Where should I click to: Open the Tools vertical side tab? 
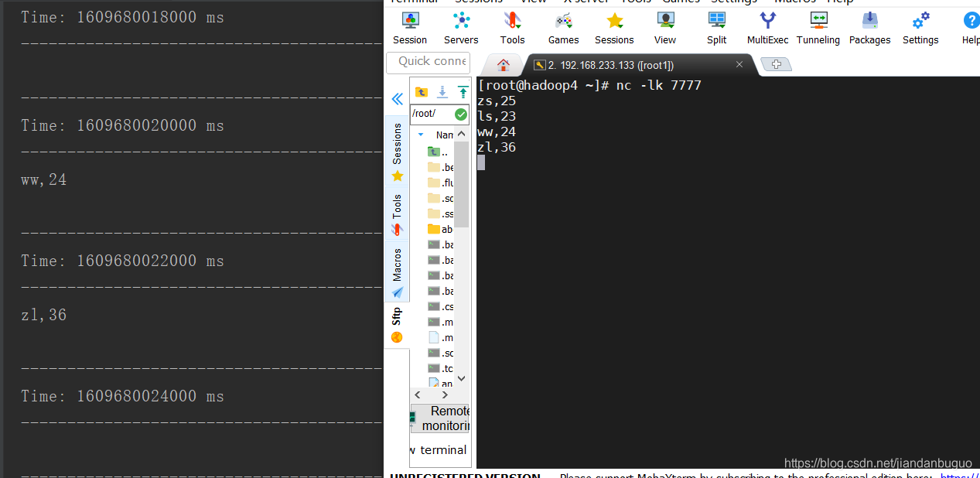pyautogui.click(x=398, y=213)
